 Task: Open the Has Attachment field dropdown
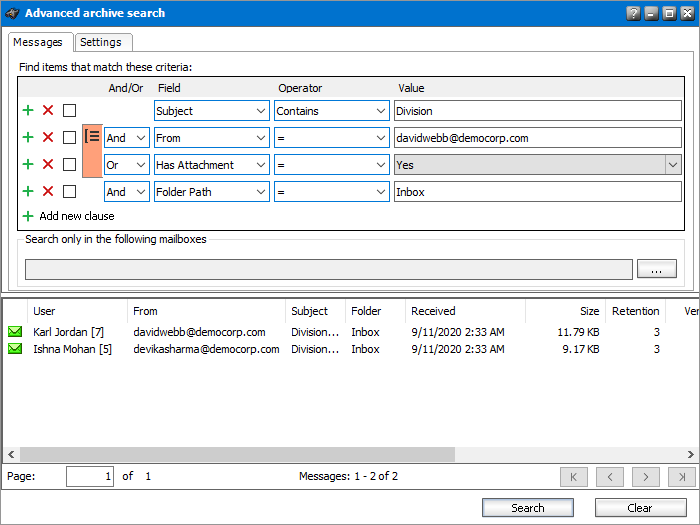[261, 165]
